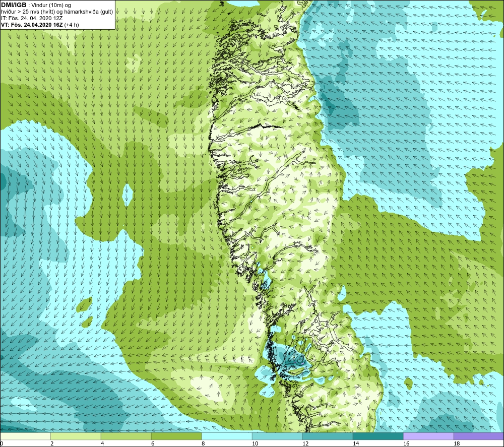Viewport: 504px width, 447px height.
Task: Click the "DMI/IGB : Vindur (10m) og" title line
Action: click(36, 5)
